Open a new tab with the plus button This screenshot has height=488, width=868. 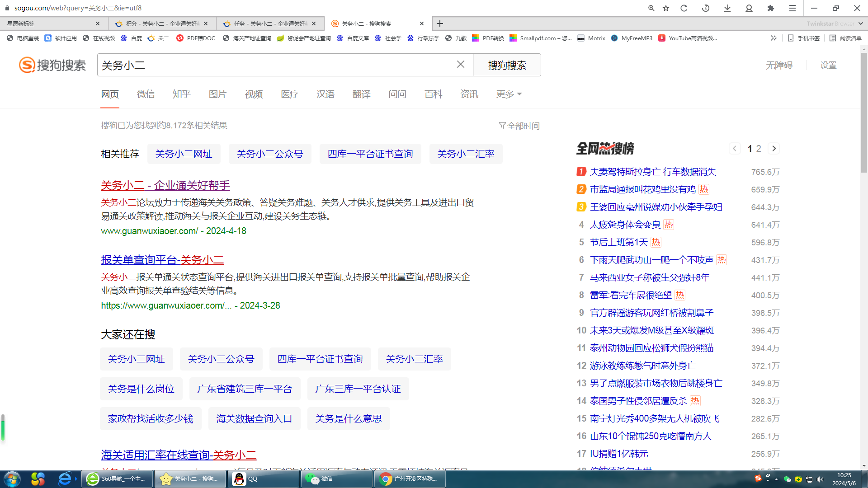click(x=440, y=23)
